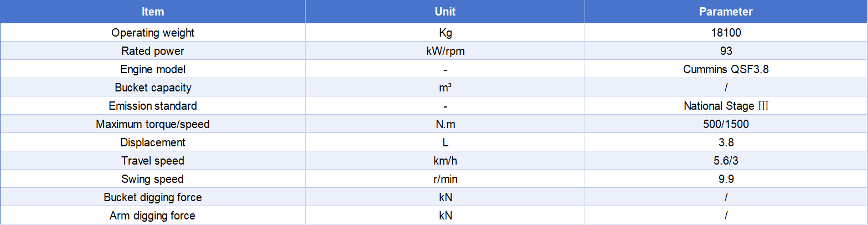
Task: Click the Maximum torque/speed label
Action: click(153, 124)
